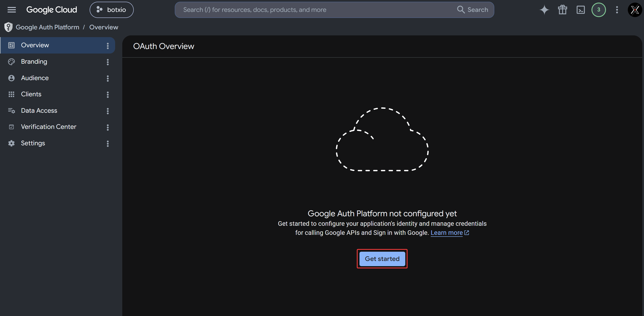Open the top bar more options menu
Image resolution: width=644 pixels, height=316 pixels.
(617, 10)
